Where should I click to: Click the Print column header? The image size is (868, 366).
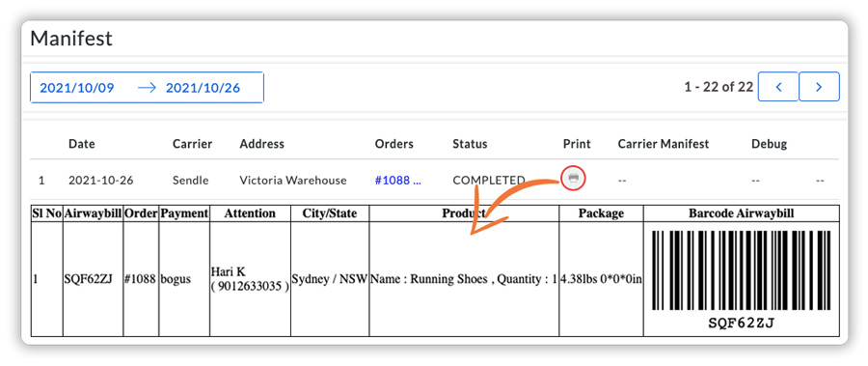coord(577,144)
